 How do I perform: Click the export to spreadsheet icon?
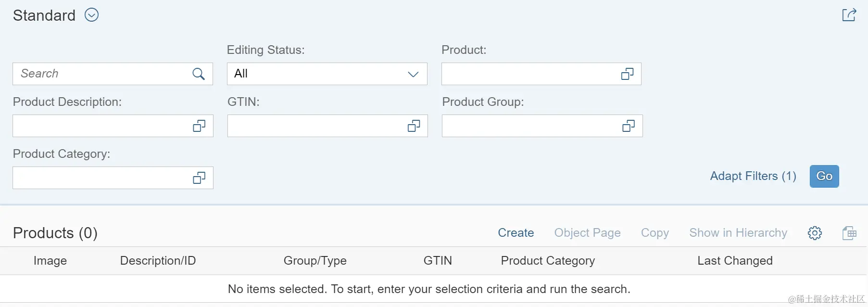point(849,233)
